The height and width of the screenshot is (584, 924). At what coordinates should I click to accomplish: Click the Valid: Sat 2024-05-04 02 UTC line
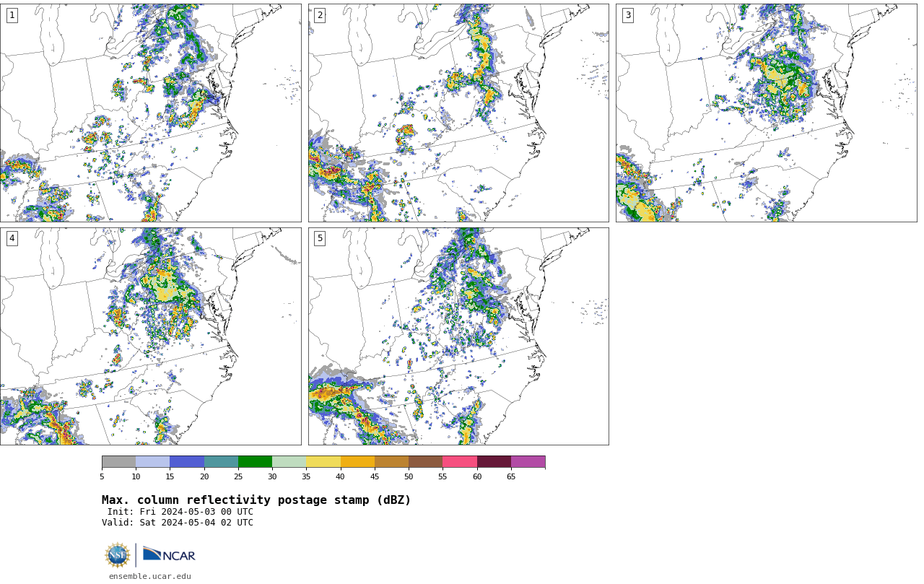coord(178,523)
